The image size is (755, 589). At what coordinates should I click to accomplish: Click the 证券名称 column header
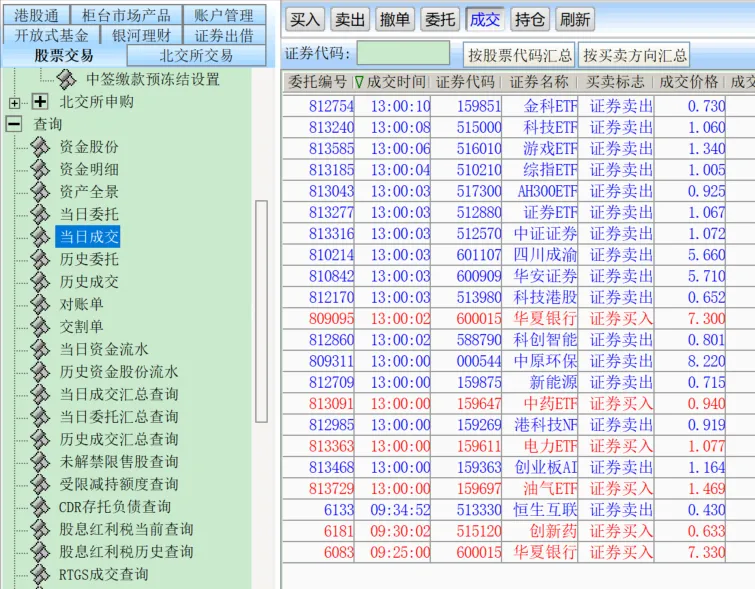[539, 82]
